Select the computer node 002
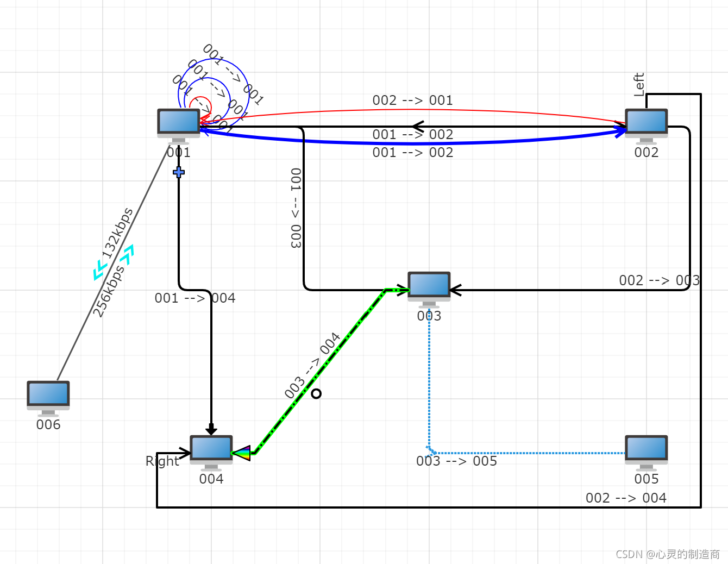This screenshot has width=728, height=564. click(647, 126)
